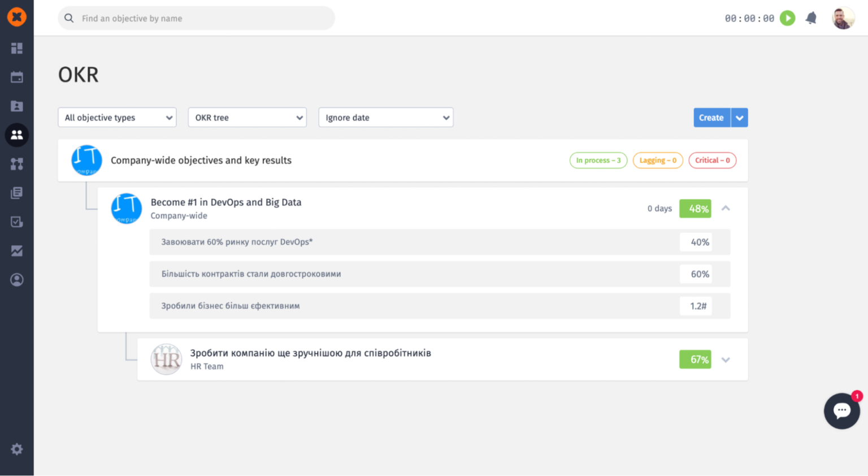
Task: Open the documents sidebar icon
Action: coord(16,193)
